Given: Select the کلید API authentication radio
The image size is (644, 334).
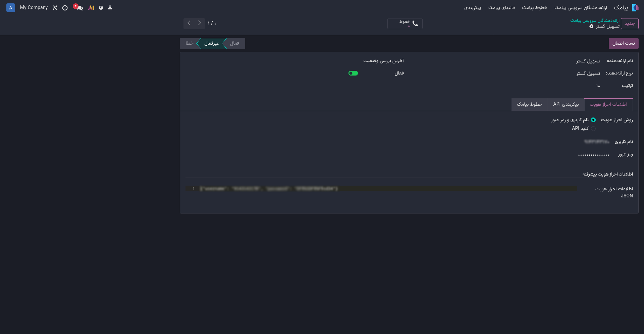Looking at the screenshot, I should [x=593, y=128].
